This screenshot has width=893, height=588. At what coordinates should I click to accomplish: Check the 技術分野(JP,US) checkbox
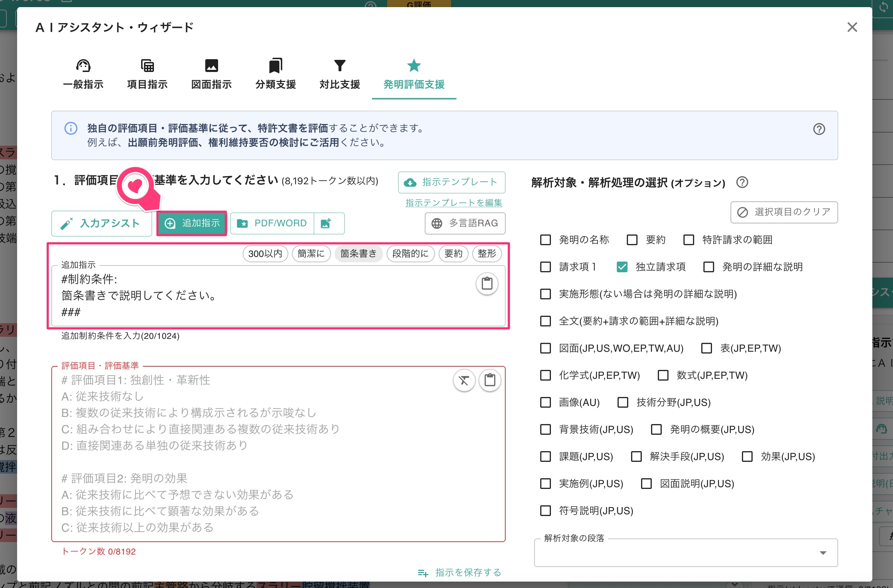click(623, 402)
